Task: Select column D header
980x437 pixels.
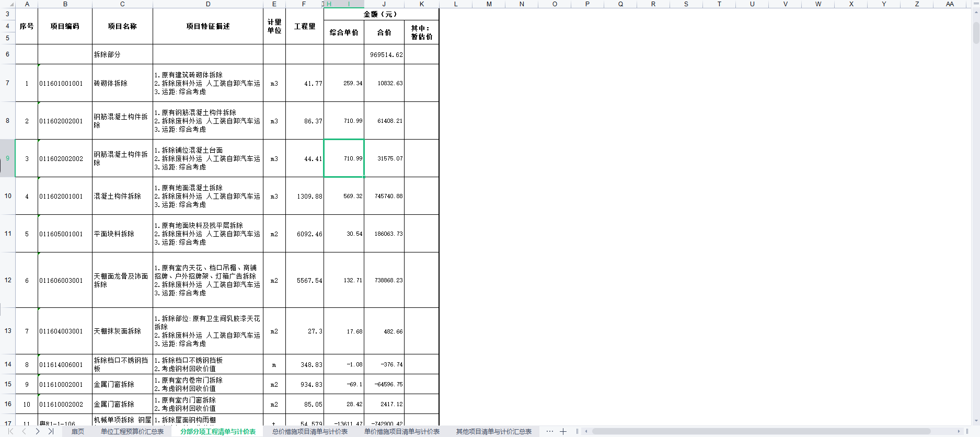Action: pyautogui.click(x=208, y=4)
